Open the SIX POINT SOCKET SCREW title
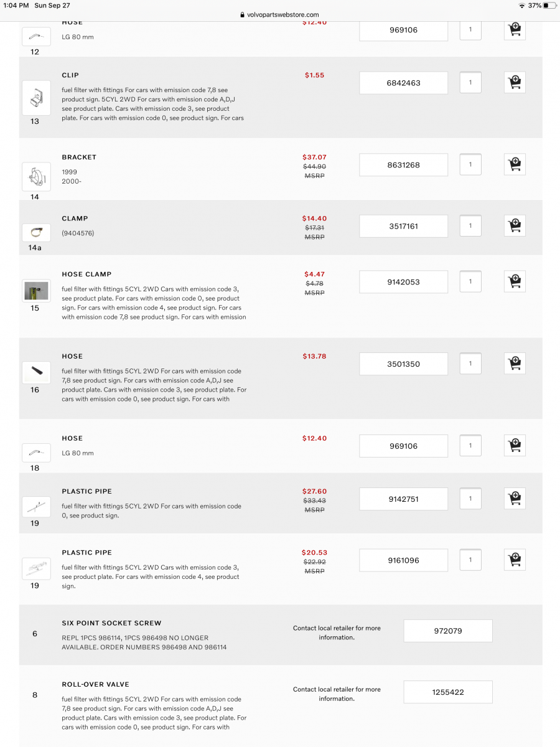This screenshot has height=747, width=560. pos(111,623)
